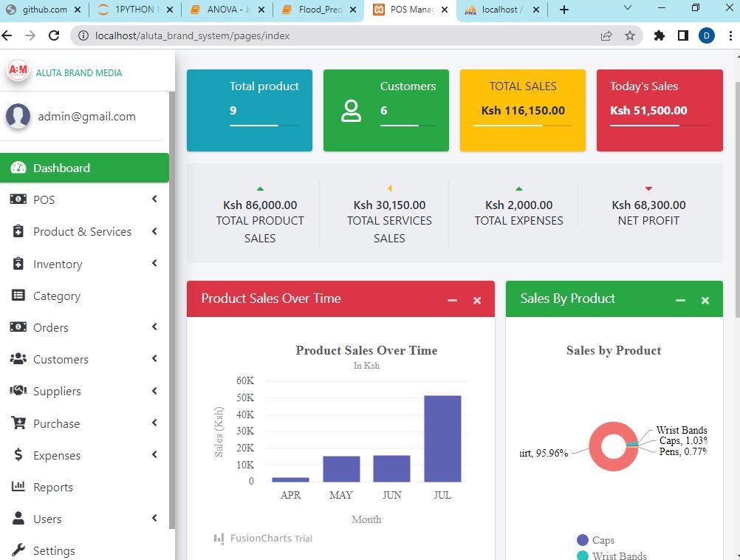Click the Caps purple color dot

click(x=583, y=540)
